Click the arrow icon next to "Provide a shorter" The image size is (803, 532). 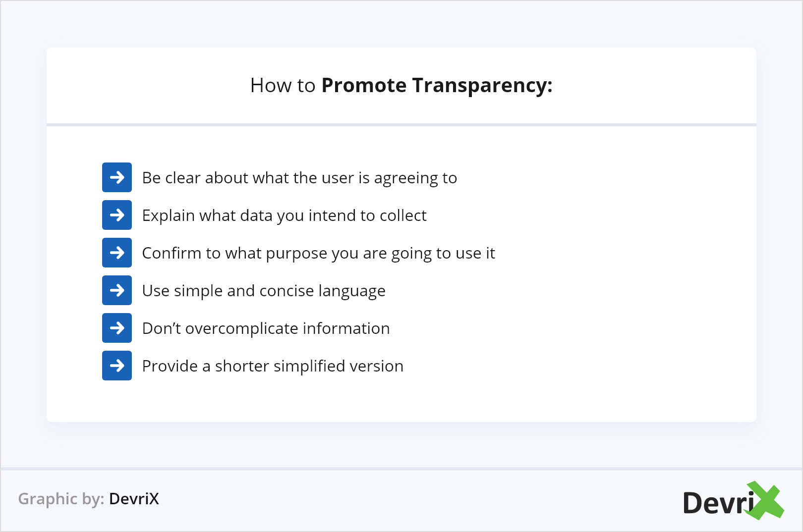117,366
